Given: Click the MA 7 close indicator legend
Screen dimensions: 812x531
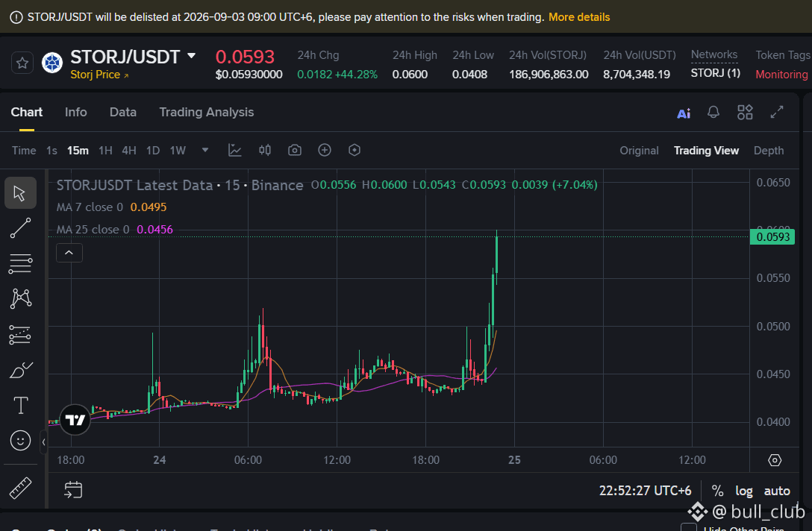Looking at the screenshot, I should point(111,207).
